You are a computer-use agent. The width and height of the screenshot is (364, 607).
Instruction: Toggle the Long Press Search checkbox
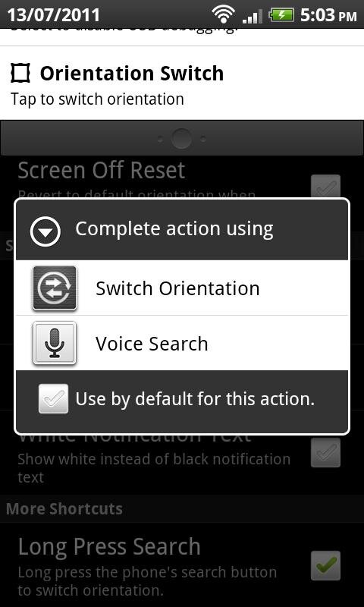pos(326,565)
